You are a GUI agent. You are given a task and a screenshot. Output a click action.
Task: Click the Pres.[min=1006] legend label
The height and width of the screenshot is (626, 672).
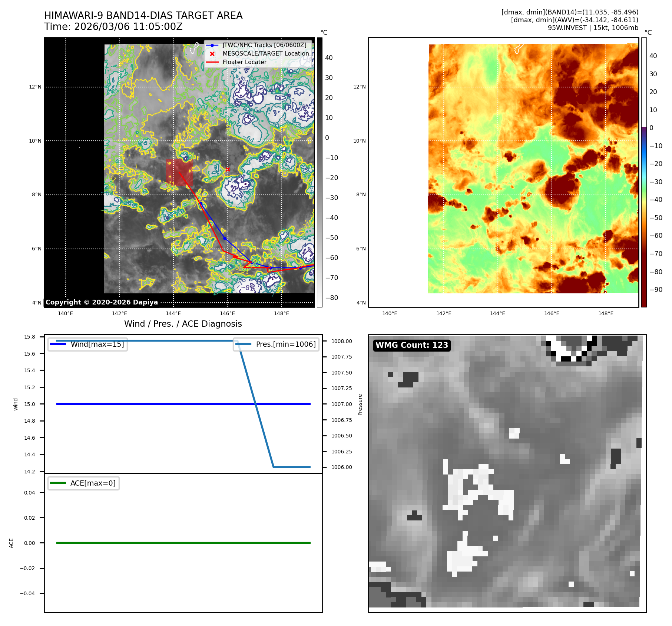(286, 344)
